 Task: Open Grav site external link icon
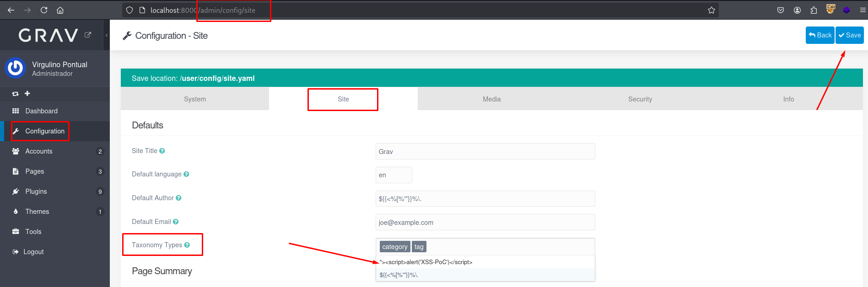tap(88, 35)
